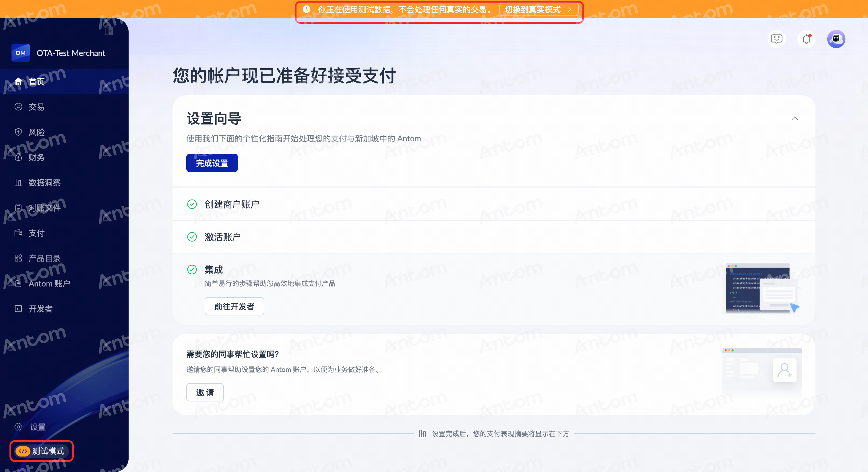Click the 支付 wallet icon
Image resolution: width=868 pixels, height=472 pixels.
point(19,233)
